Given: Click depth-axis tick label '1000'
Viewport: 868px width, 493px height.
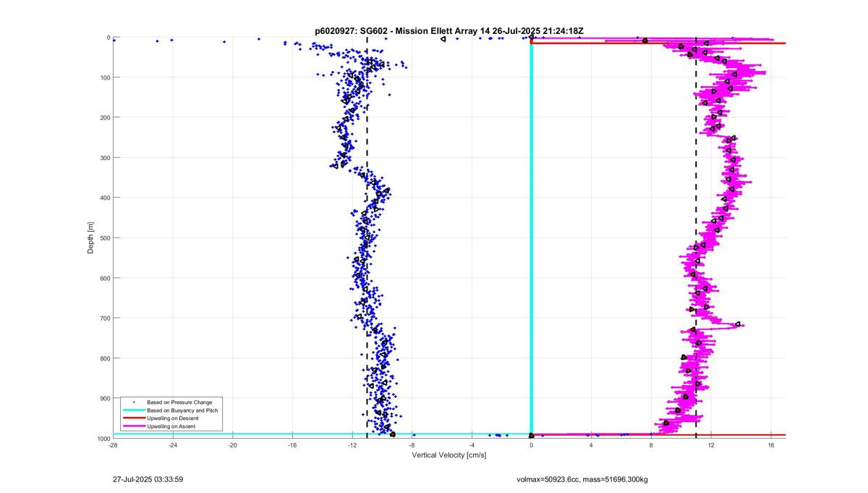Looking at the screenshot, I should pos(103,439).
